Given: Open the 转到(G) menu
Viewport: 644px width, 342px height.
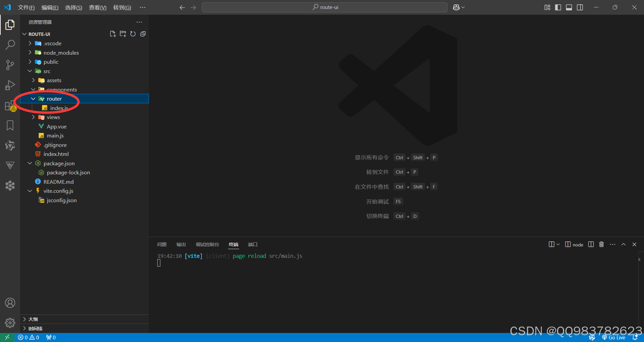Looking at the screenshot, I should point(122,7).
